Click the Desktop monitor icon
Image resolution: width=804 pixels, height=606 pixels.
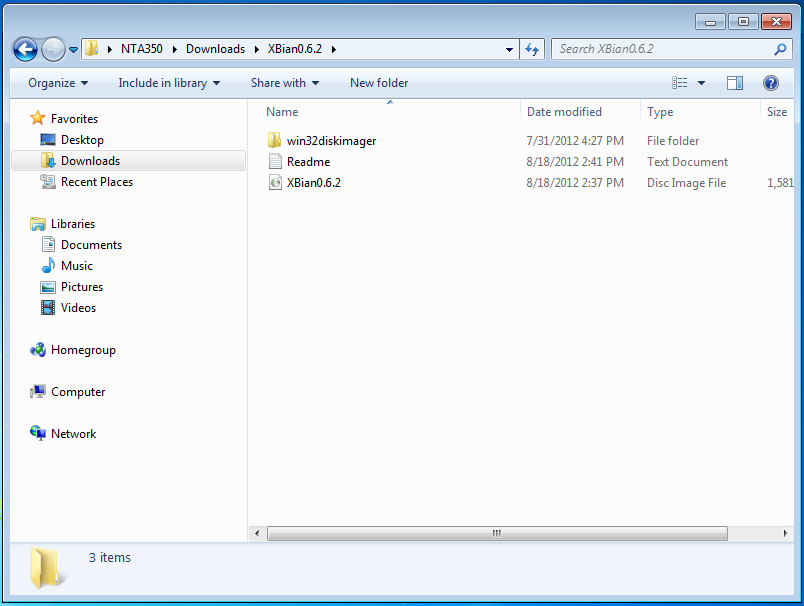pos(48,139)
